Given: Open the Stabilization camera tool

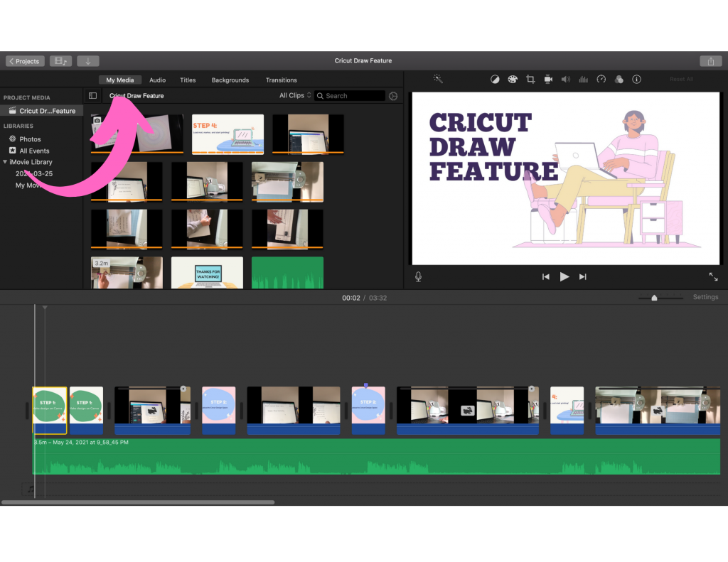Looking at the screenshot, I should [x=548, y=80].
